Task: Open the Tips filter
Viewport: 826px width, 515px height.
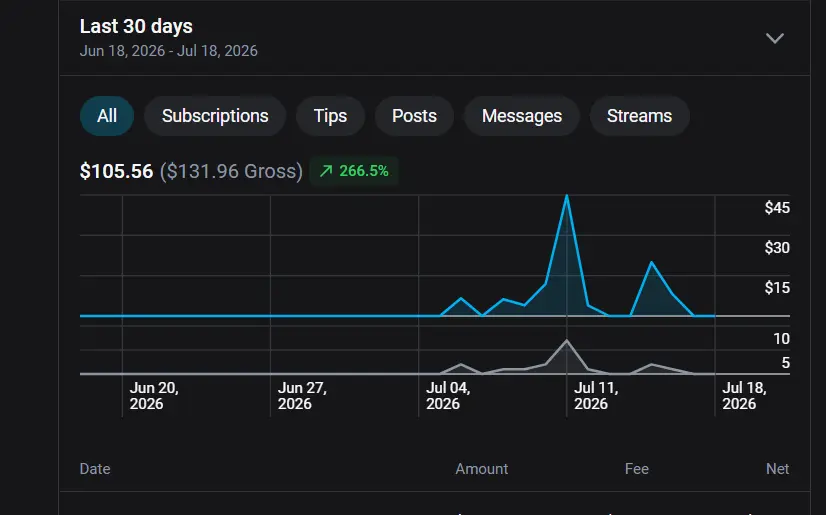Action: pos(330,116)
